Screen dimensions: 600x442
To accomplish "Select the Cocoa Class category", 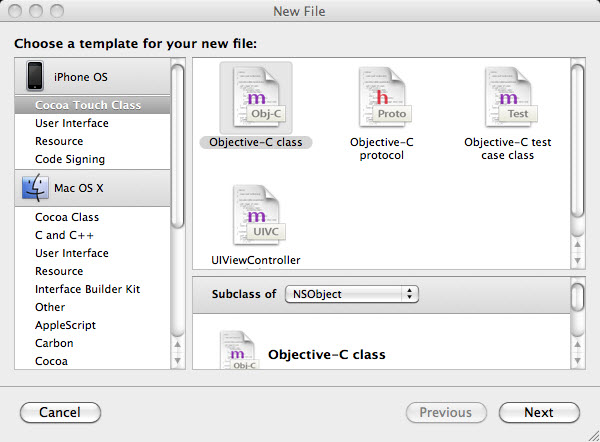I will (92, 217).
